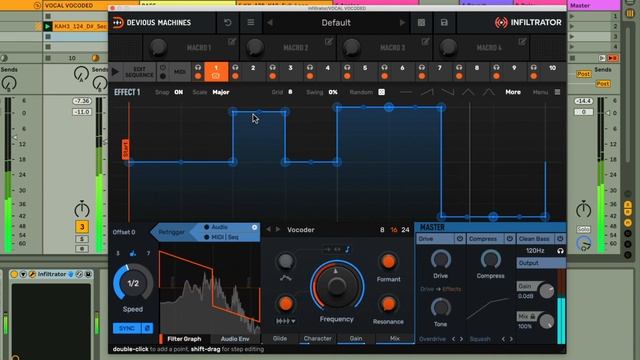The image size is (640, 360).
Task: Solo effect slot 2 via headphones icon
Action: tap(235, 67)
